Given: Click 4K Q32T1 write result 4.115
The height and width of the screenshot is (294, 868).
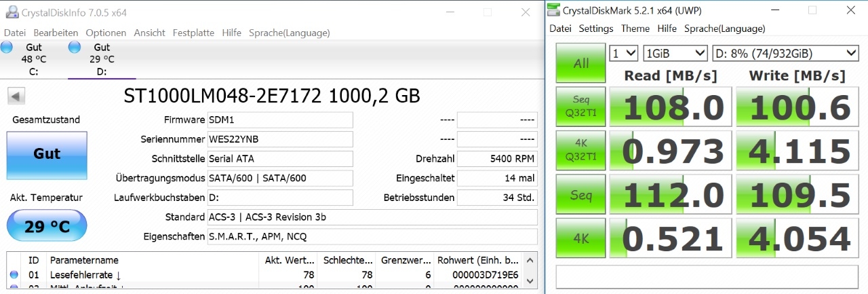Looking at the screenshot, I should pos(798,151).
